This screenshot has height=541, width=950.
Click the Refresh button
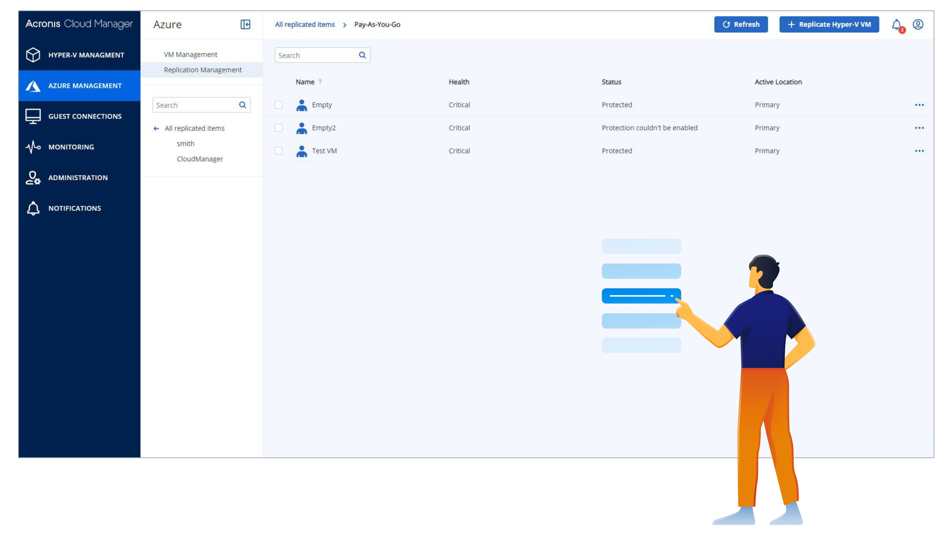tap(740, 24)
